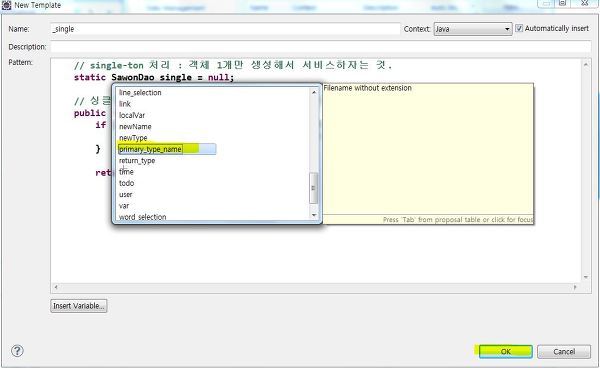Select word_selection in the proposal list
This screenshot has width=600, height=368.
click(143, 217)
